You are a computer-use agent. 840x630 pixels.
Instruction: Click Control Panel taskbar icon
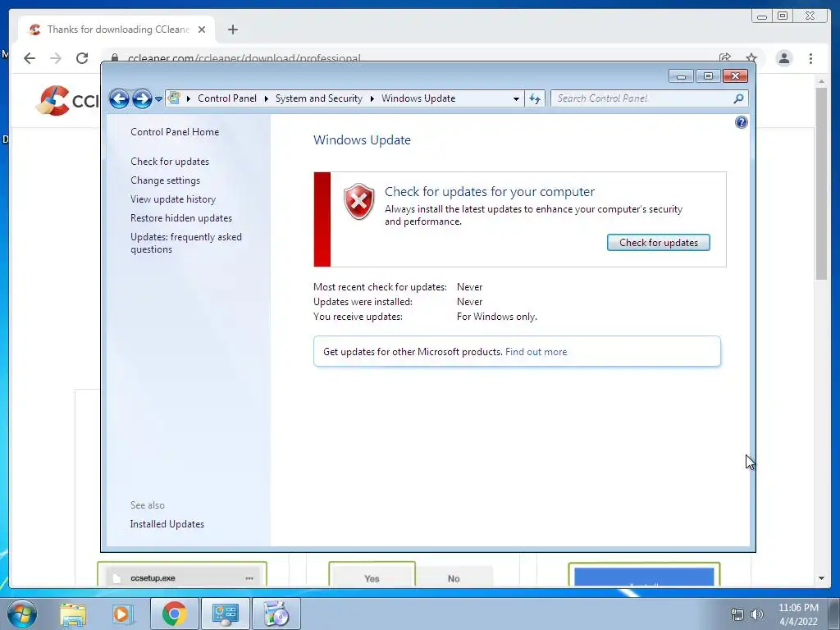click(x=225, y=614)
